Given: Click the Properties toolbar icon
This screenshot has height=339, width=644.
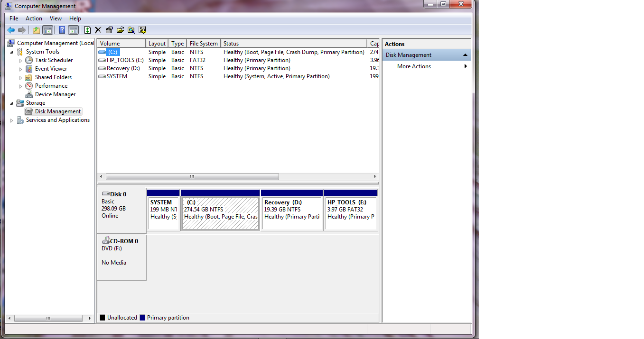Looking at the screenshot, I should pos(109,30).
